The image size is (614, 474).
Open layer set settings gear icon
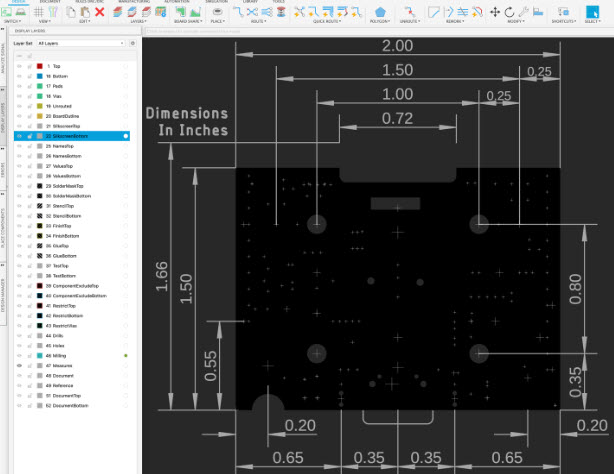point(133,43)
